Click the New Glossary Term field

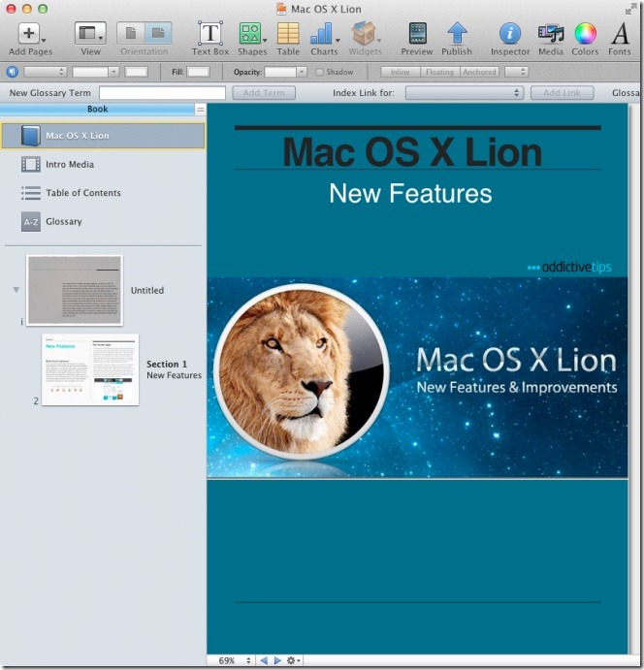click(x=162, y=93)
